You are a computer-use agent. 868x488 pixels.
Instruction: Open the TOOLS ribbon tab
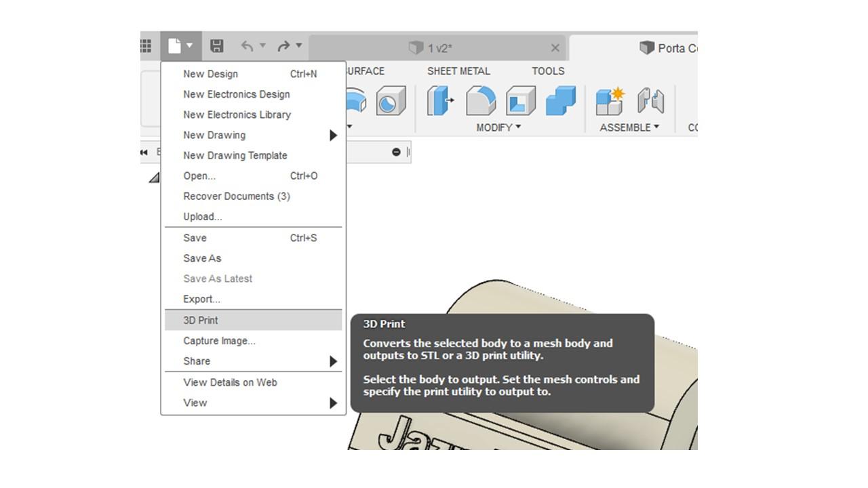click(x=548, y=71)
